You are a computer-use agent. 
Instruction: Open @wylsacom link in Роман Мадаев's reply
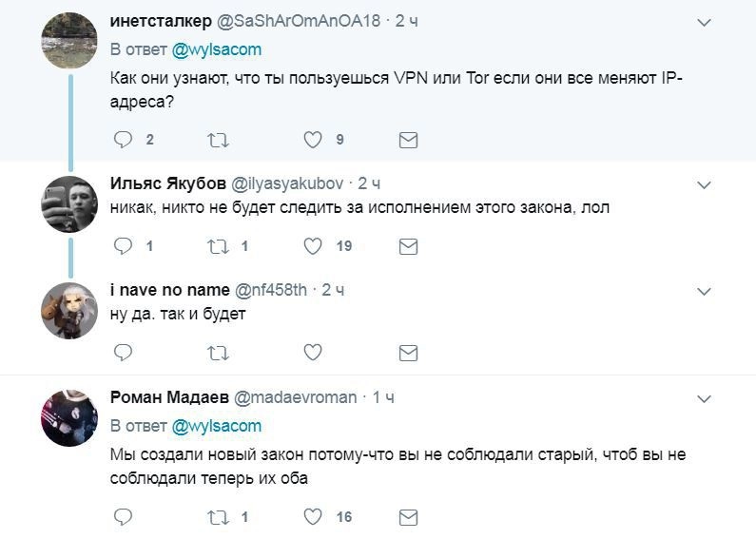(217, 425)
